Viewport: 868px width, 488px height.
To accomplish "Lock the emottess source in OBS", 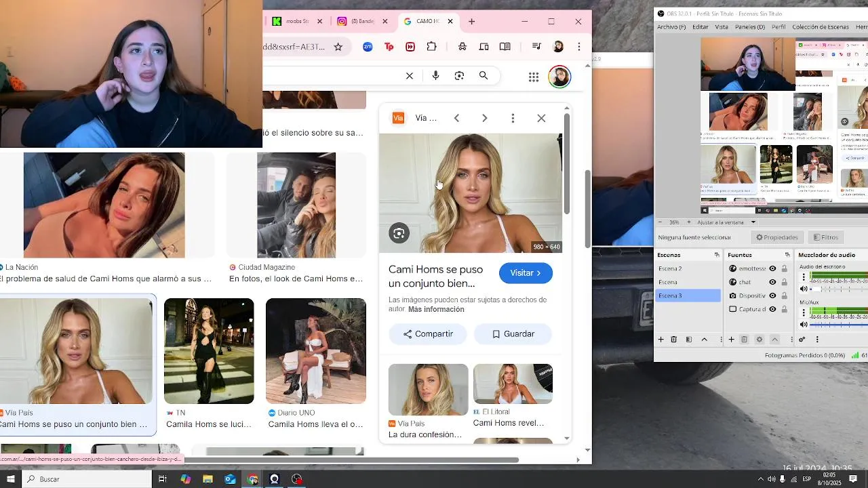I will click(785, 268).
